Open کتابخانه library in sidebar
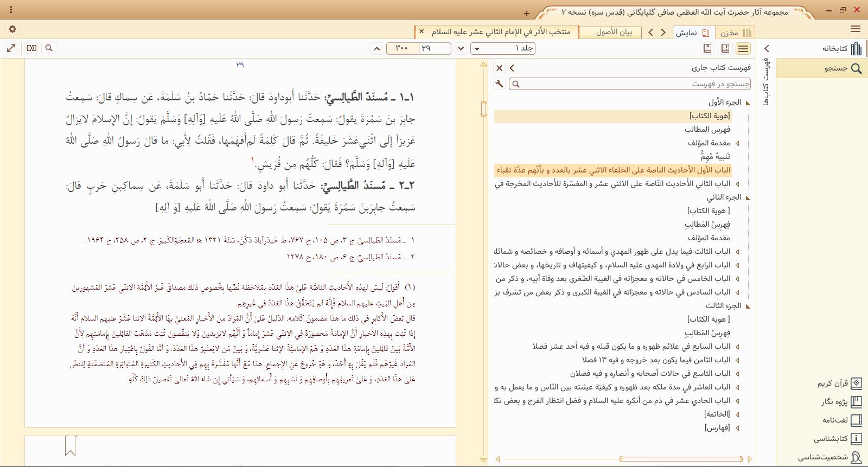The width and height of the screenshot is (868, 467). click(x=841, y=49)
